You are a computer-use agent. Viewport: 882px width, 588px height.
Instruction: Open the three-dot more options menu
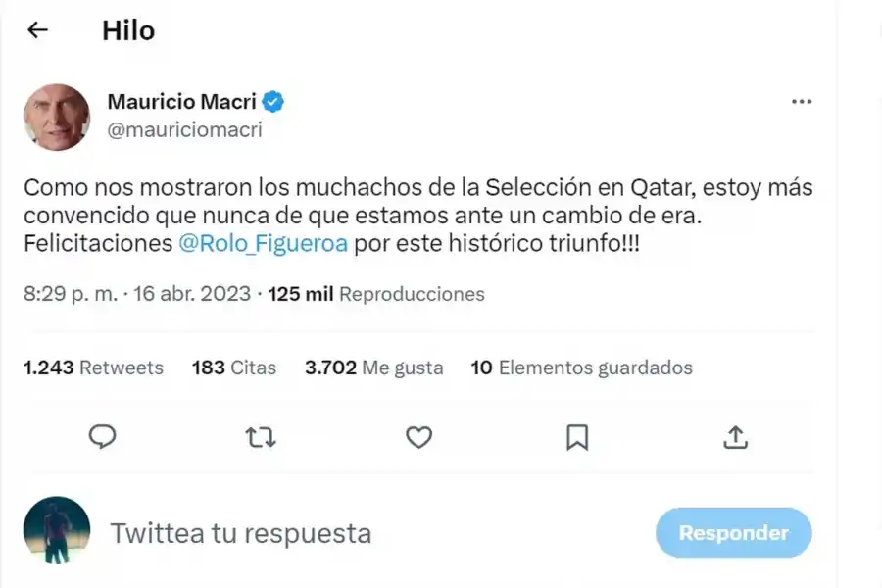point(801,101)
